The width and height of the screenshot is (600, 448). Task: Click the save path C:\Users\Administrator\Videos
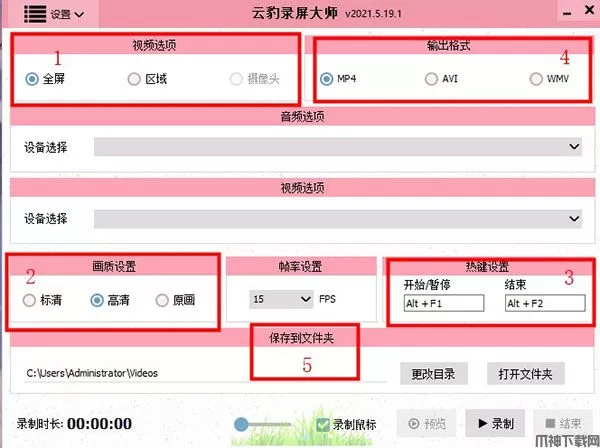click(x=92, y=373)
